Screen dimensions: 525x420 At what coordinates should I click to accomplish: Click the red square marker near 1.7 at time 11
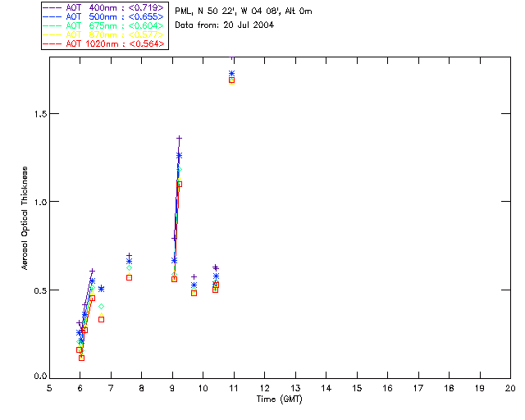(231, 80)
